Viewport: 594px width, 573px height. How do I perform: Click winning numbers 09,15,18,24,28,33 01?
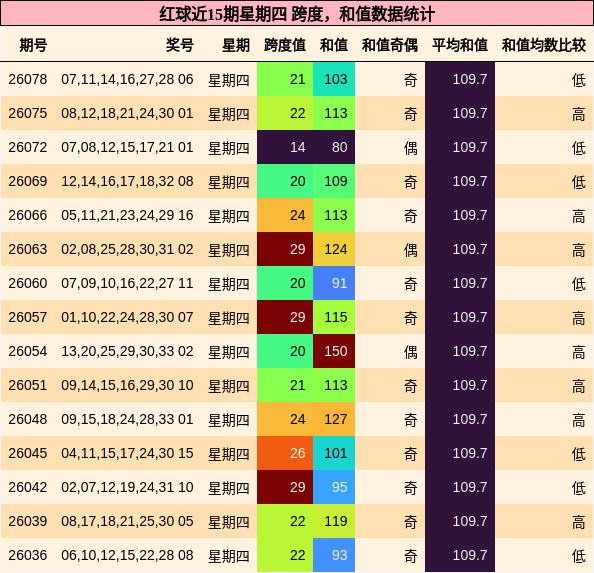coord(127,419)
